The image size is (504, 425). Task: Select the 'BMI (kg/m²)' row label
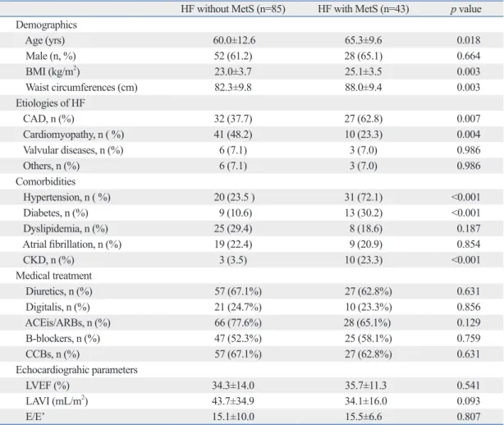click(x=53, y=71)
